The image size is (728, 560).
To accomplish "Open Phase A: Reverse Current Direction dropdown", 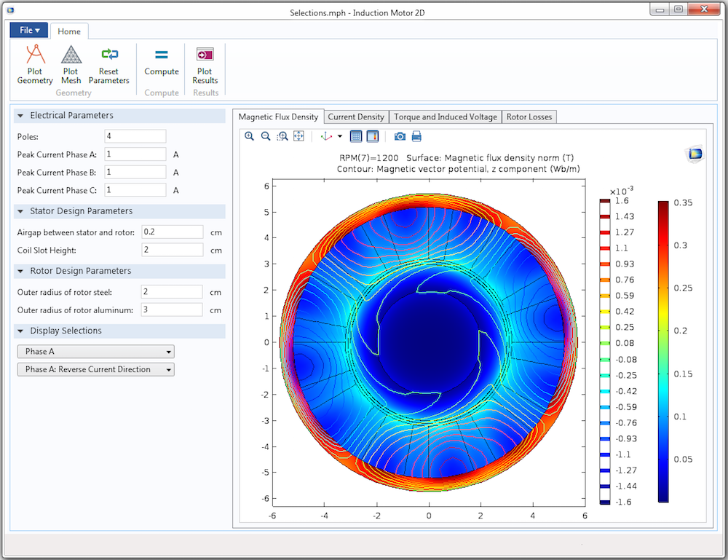I will (x=95, y=370).
